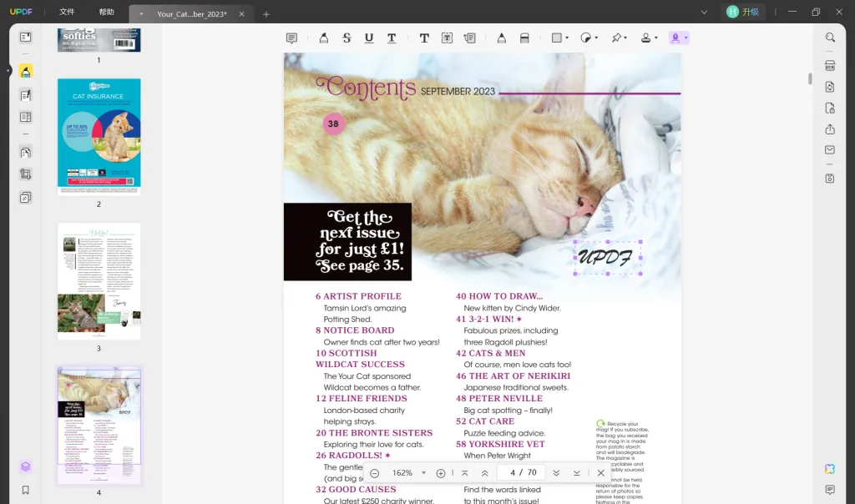
Task: Select the Text comment (typewriter) tool
Action: click(x=424, y=38)
